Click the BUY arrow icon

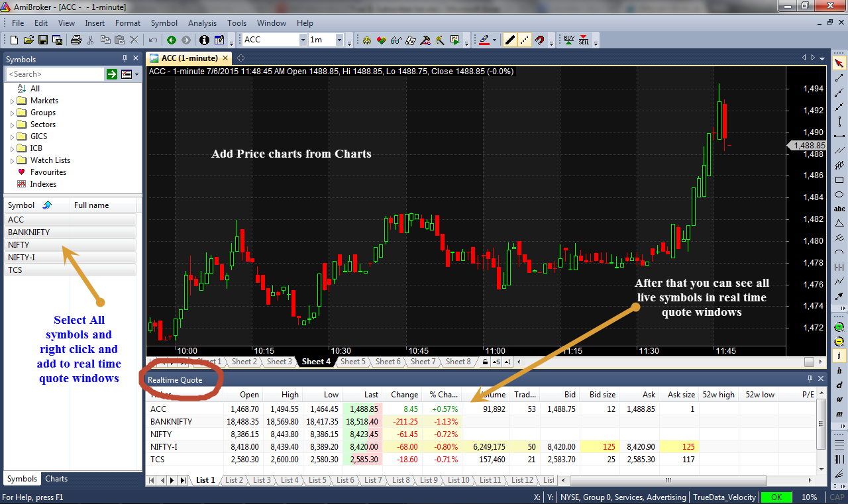click(568, 40)
